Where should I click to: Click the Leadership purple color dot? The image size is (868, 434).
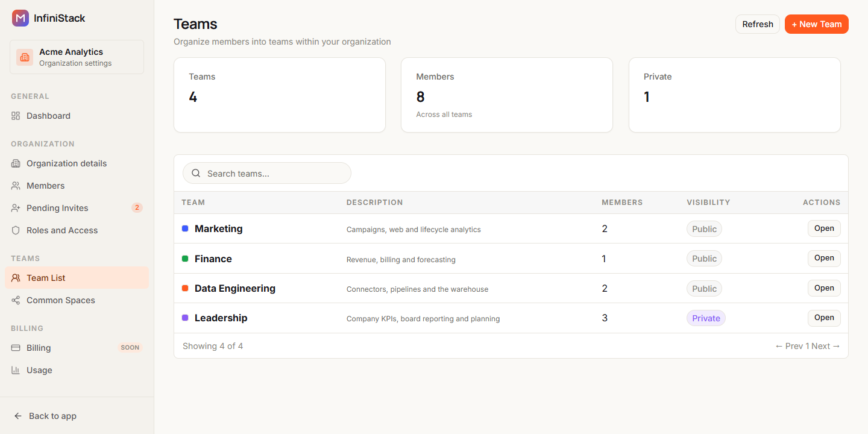click(x=185, y=318)
